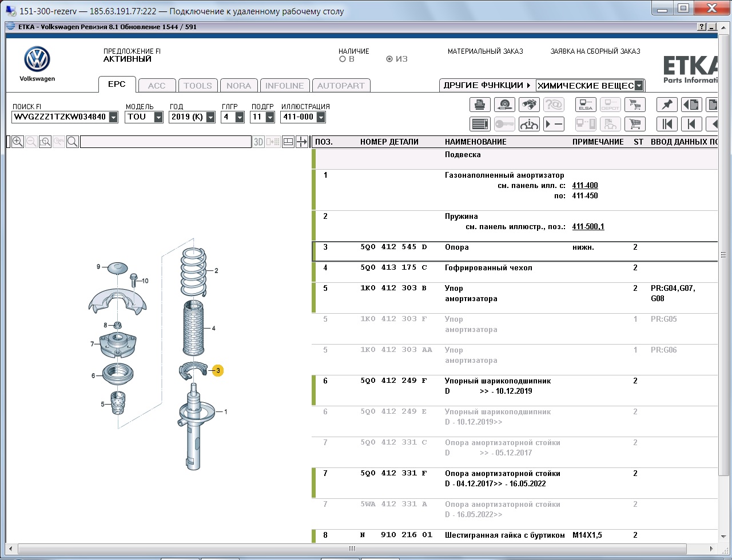Click callout 10 next to the bolt
The width and height of the screenshot is (732, 560).
pyautogui.click(x=145, y=281)
